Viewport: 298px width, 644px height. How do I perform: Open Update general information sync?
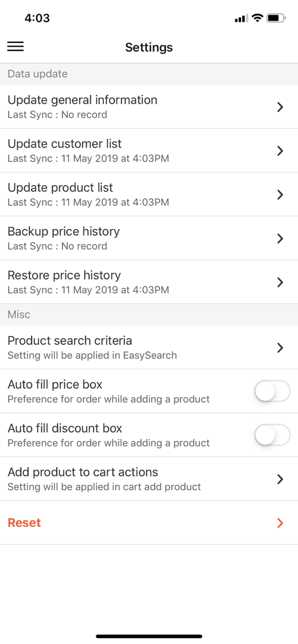149,106
